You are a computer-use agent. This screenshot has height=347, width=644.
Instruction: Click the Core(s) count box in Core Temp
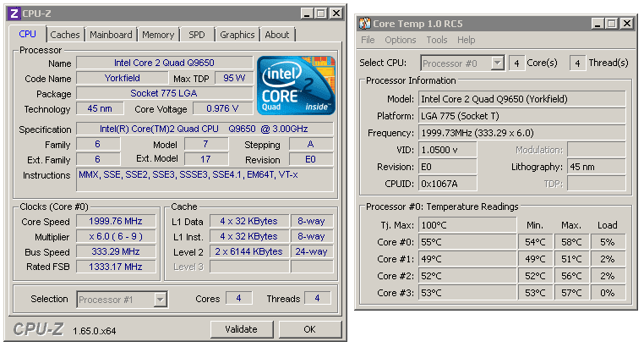[516, 63]
